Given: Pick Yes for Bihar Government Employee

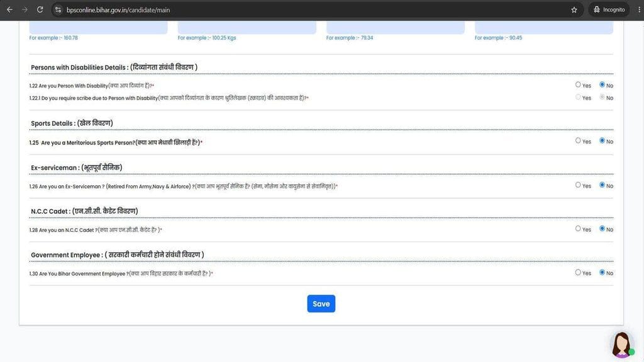Looking at the screenshot, I should click(578, 273).
